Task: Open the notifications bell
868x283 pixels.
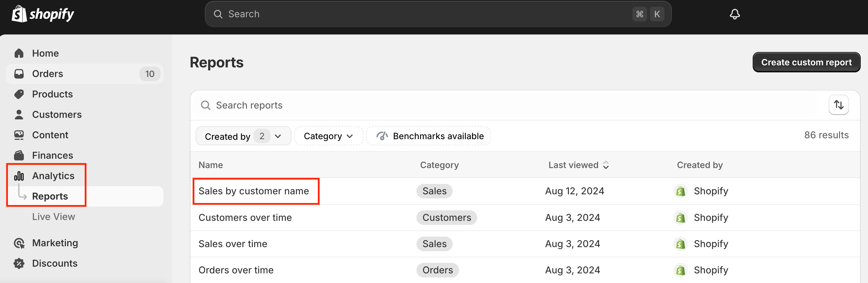Action: (x=735, y=14)
